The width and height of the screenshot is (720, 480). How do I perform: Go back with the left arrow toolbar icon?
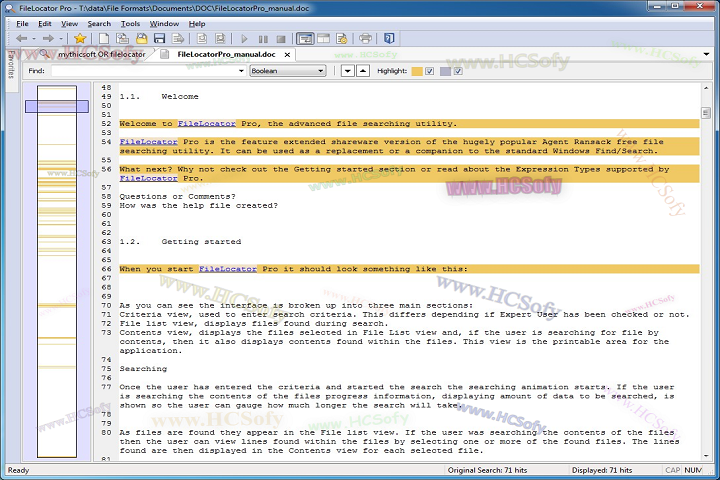tap(21, 39)
